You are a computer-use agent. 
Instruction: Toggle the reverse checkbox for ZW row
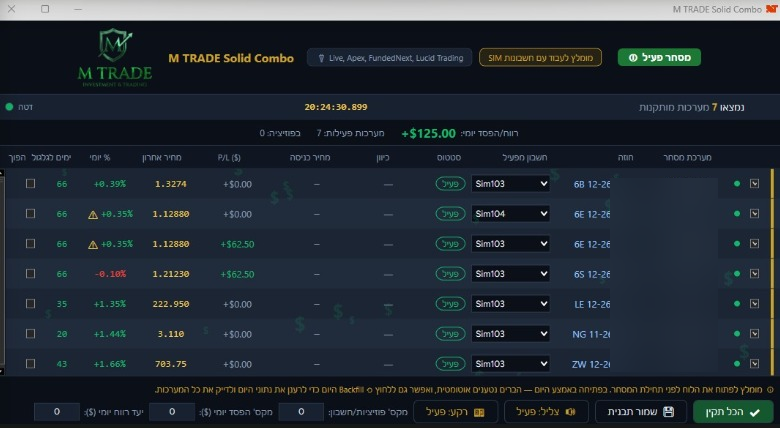30,364
